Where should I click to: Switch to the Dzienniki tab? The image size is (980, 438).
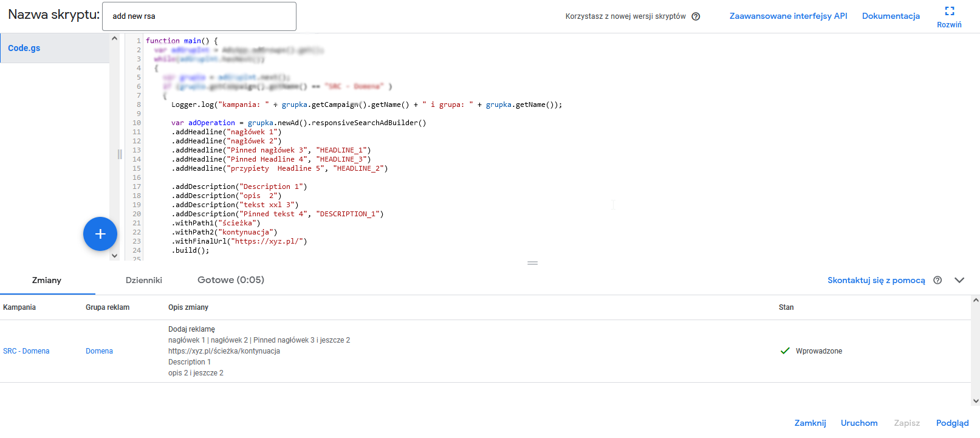(144, 280)
